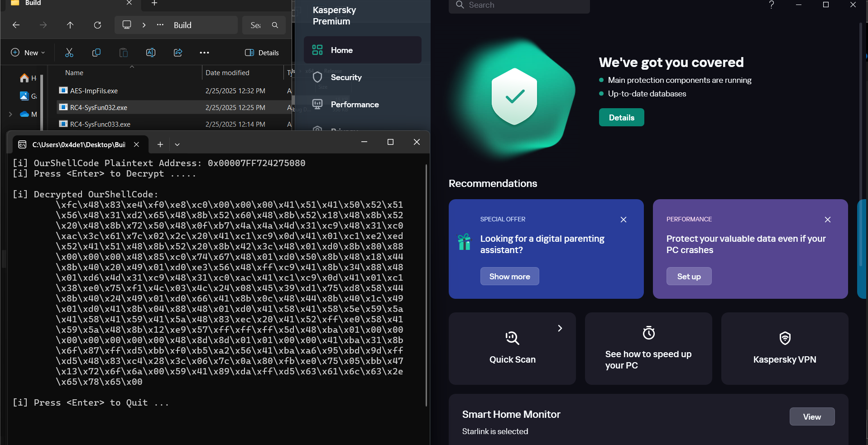This screenshot has width=868, height=445.
Task: Sort files by Name column header
Action: (74, 73)
